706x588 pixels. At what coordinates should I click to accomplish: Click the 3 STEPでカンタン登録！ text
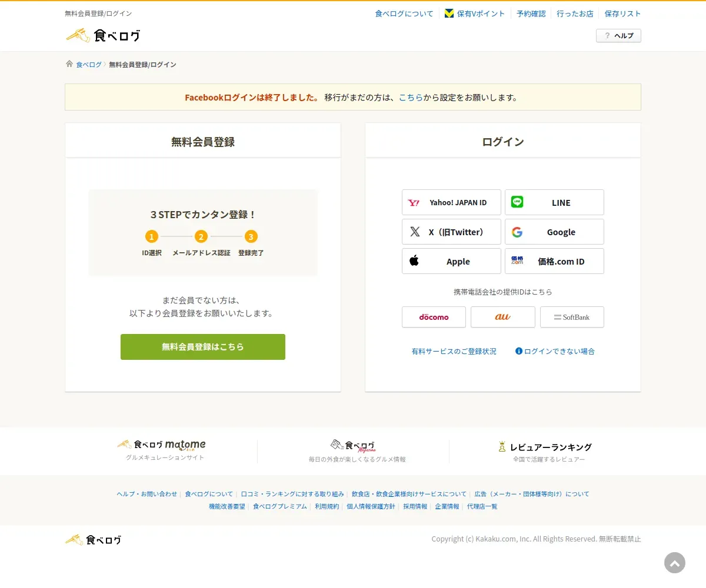click(203, 215)
